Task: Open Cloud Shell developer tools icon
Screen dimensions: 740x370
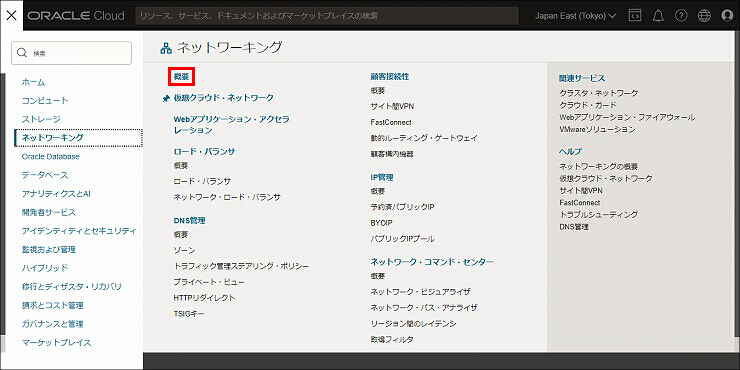Action: [635, 16]
